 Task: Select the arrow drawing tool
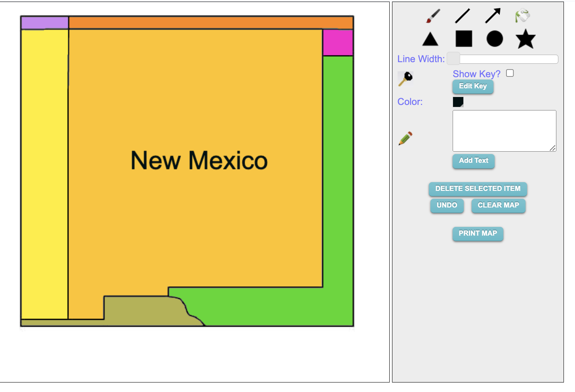(x=493, y=16)
